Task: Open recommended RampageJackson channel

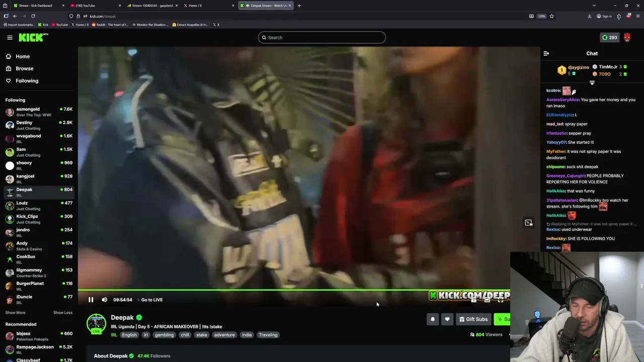Action: (39, 349)
